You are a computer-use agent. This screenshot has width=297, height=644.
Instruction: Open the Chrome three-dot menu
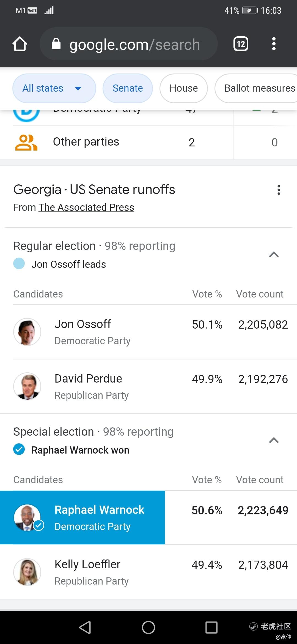[x=274, y=44]
